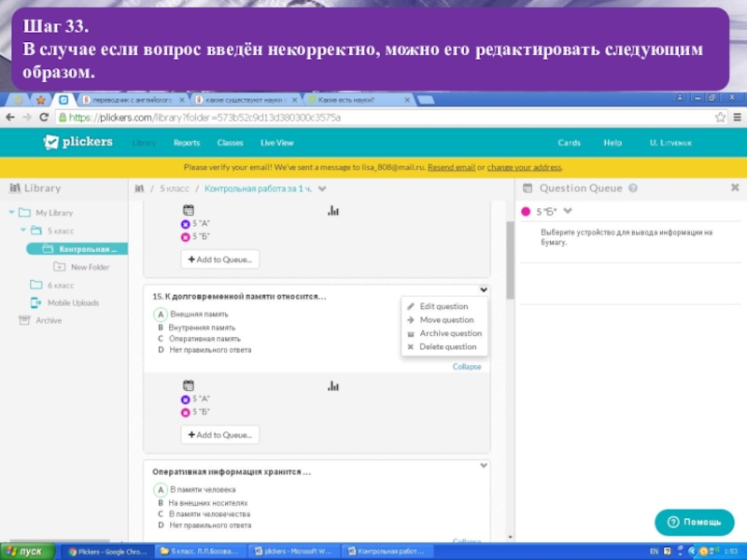Open the Cards page
The width and height of the screenshot is (747, 560).
pos(569,143)
